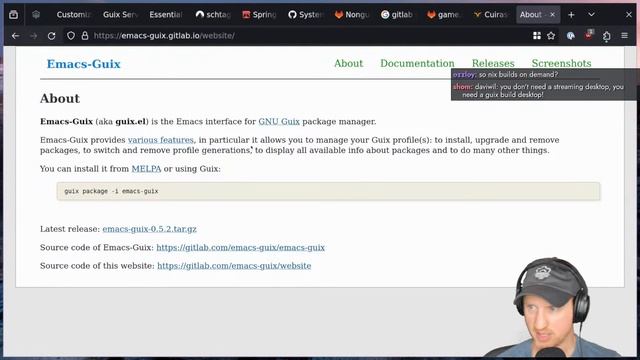640x360 pixels.
Task: Click the padlock site security icon
Action: pos(84,36)
